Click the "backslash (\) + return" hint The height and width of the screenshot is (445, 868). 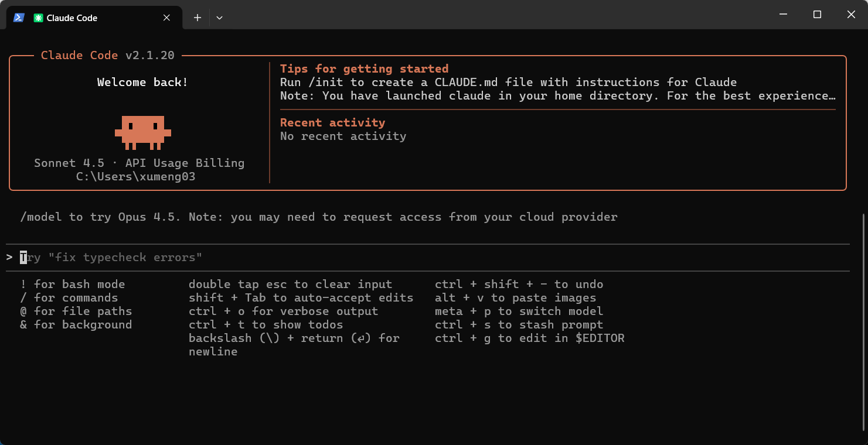tap(294, 344)
